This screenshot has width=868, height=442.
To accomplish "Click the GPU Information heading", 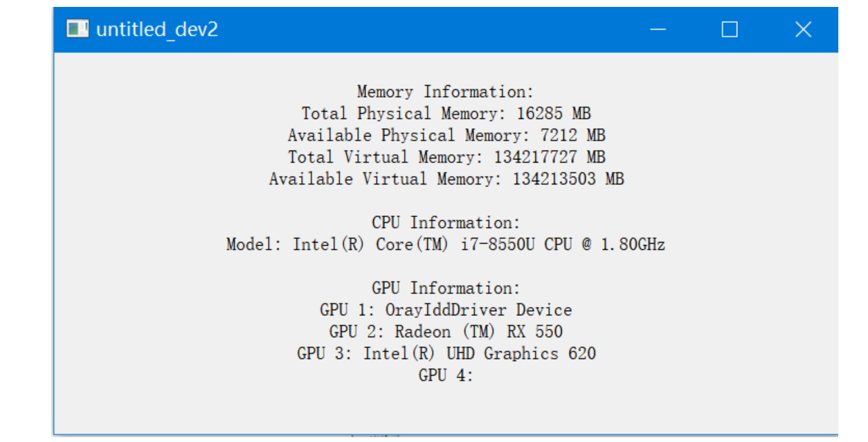I will coord(446,288).
